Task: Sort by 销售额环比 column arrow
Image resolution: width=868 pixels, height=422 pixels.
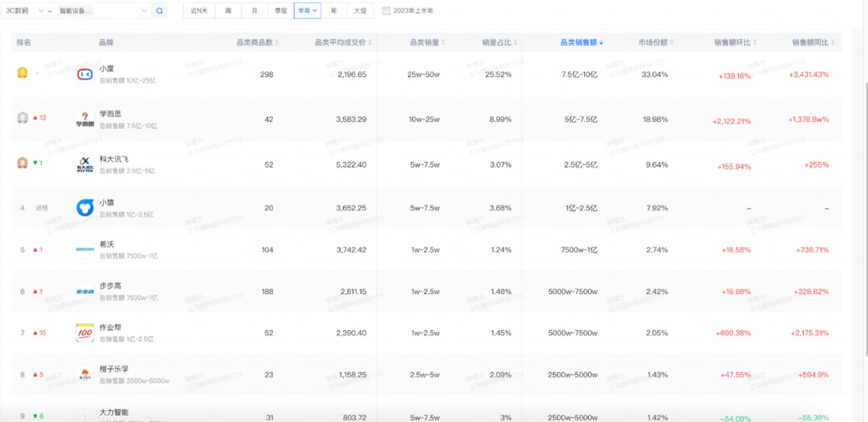Action: pos(755,42)
